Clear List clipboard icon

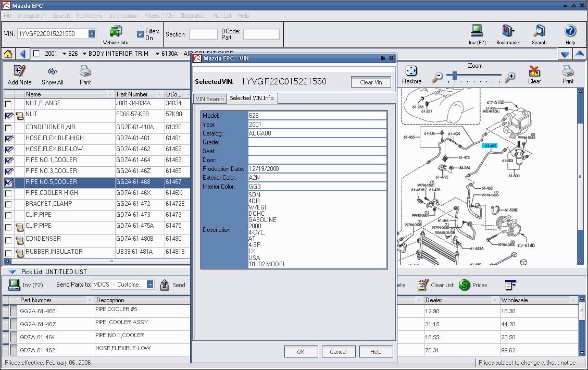422,285
